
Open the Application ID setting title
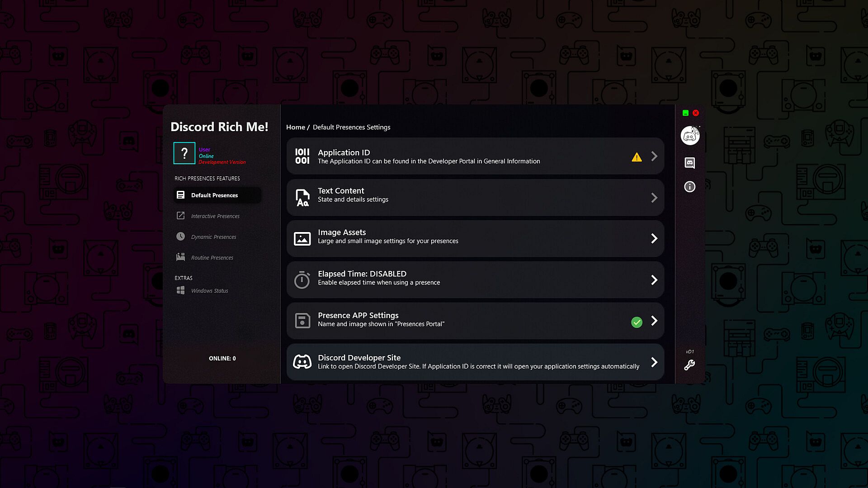[344, 152]
